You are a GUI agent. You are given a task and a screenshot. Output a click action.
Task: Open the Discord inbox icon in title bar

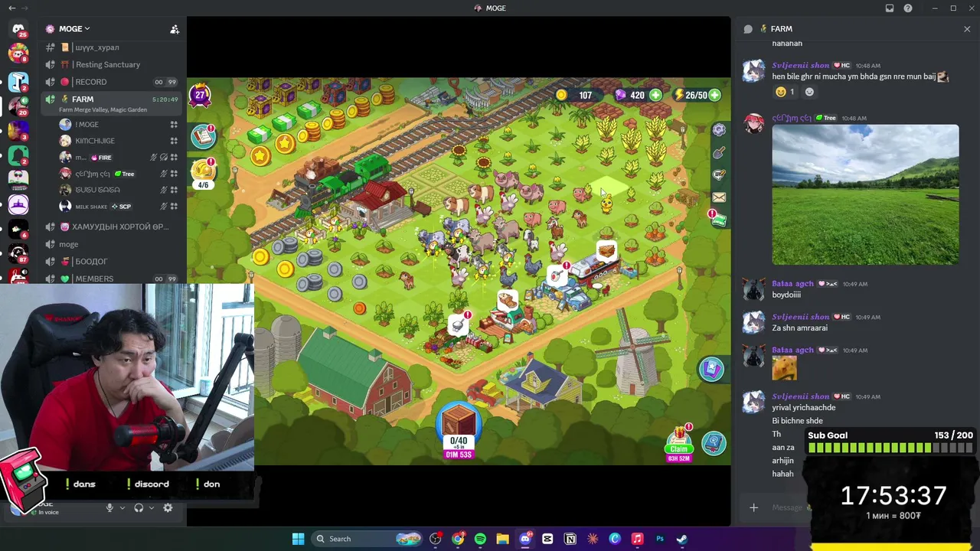tap(890, 8)
